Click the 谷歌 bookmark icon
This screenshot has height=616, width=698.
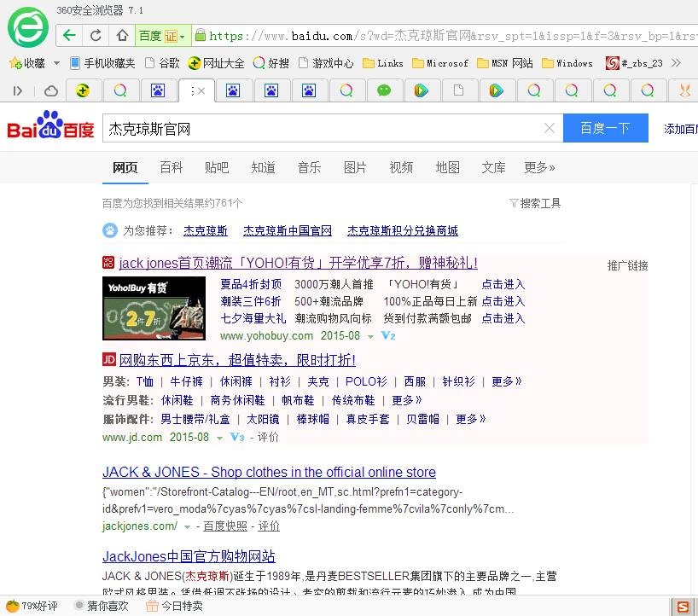pyautogui.click(x=148, y=62)
